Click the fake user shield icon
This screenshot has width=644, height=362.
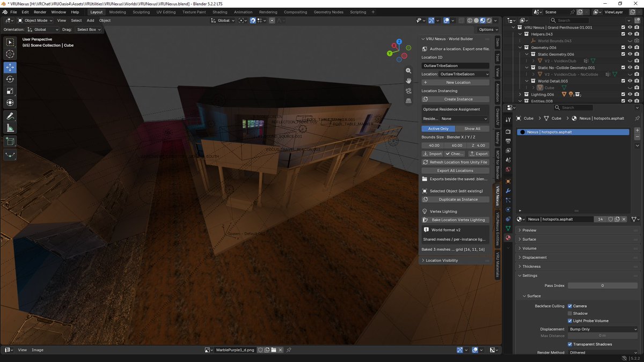611,219
